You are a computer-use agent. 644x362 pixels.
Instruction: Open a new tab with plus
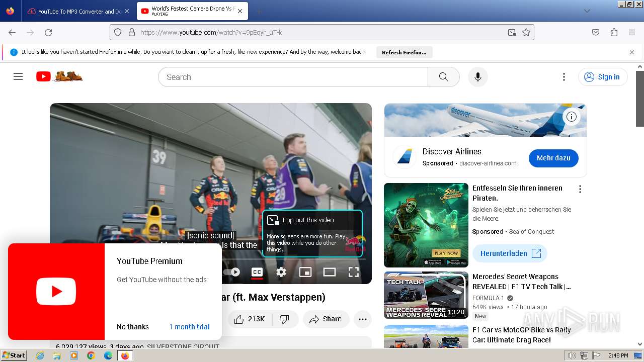(259, 11)
